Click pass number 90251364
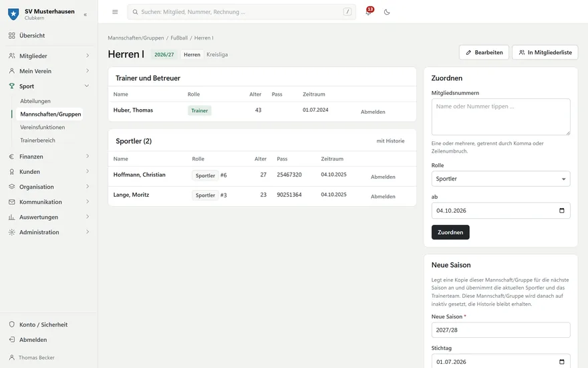The width and height of the screenshot is (588, 368). (289, 195)
